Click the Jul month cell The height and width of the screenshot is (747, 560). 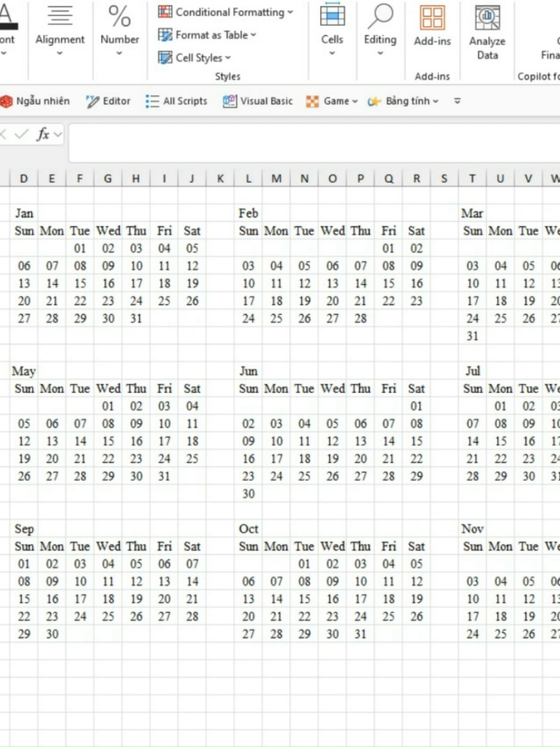pos(472,371)
